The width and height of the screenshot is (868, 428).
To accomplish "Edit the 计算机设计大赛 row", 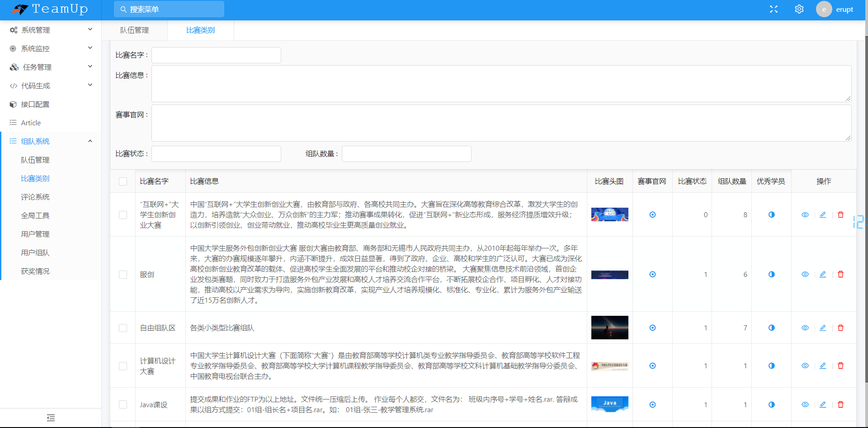I will [823, 366].
